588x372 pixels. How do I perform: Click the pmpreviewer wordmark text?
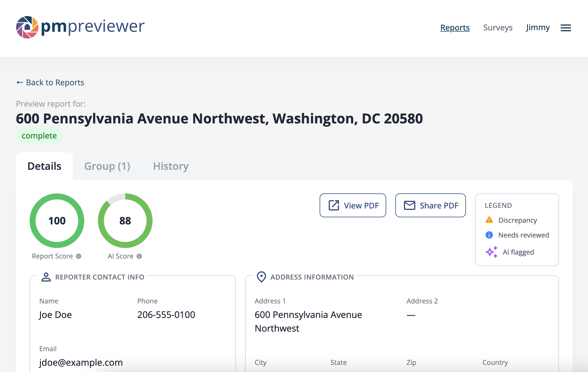93,27
